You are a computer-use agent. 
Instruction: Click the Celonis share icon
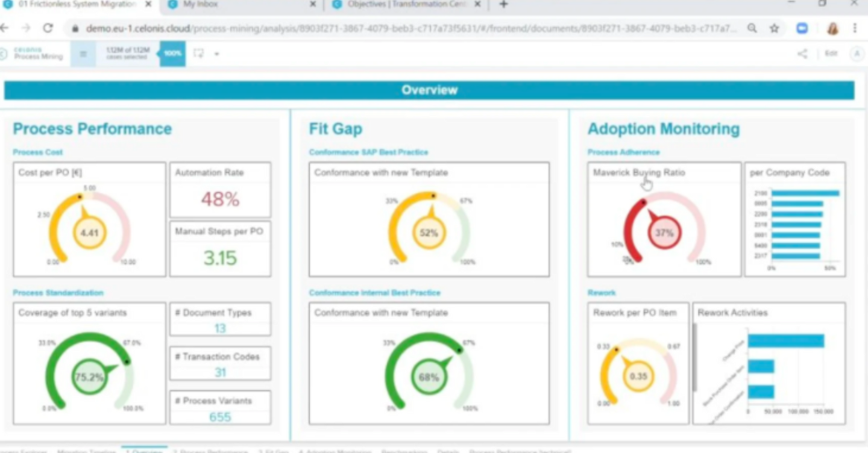tap(802, 54)
